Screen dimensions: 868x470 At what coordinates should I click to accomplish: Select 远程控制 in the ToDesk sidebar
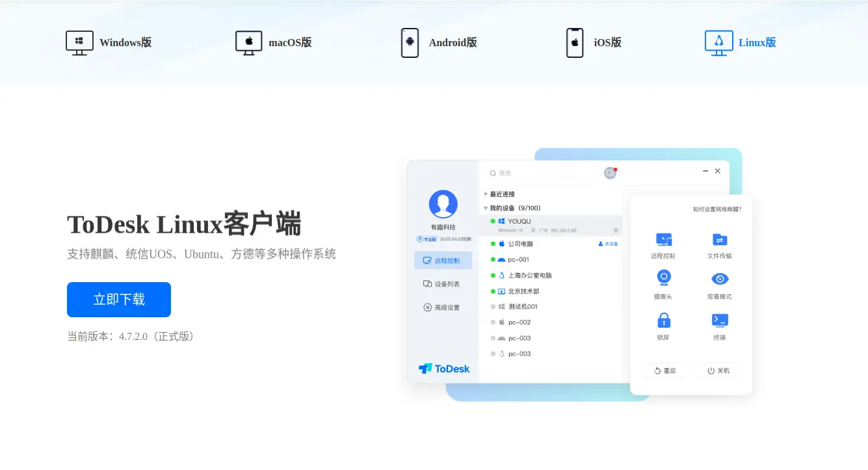tap(443, 261)
